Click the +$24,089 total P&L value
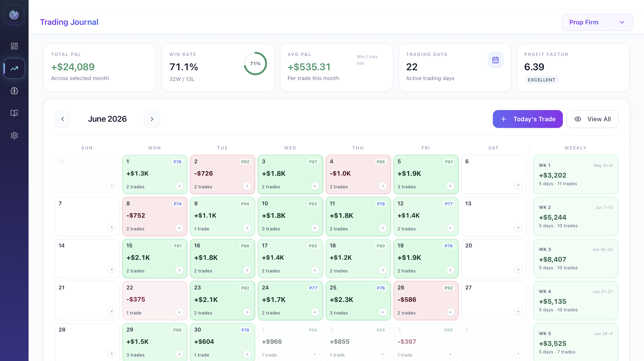The image size is (644, 361). pos(73,67)
